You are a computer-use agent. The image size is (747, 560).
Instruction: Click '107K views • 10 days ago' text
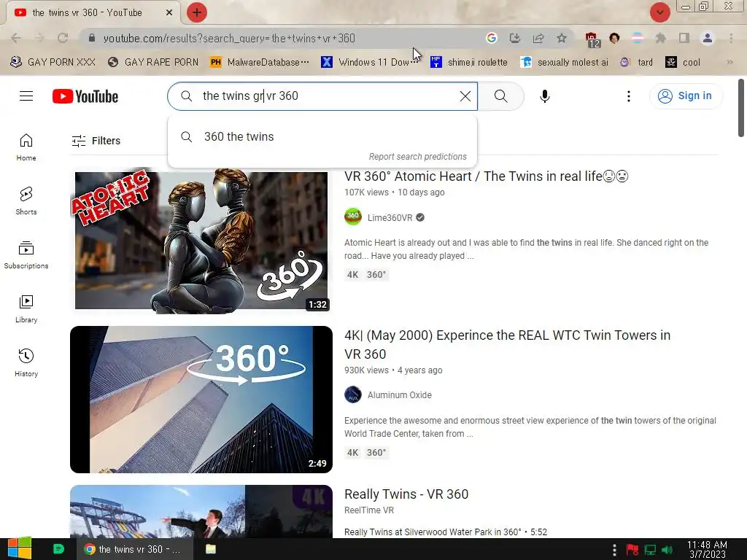coord(395,192)
